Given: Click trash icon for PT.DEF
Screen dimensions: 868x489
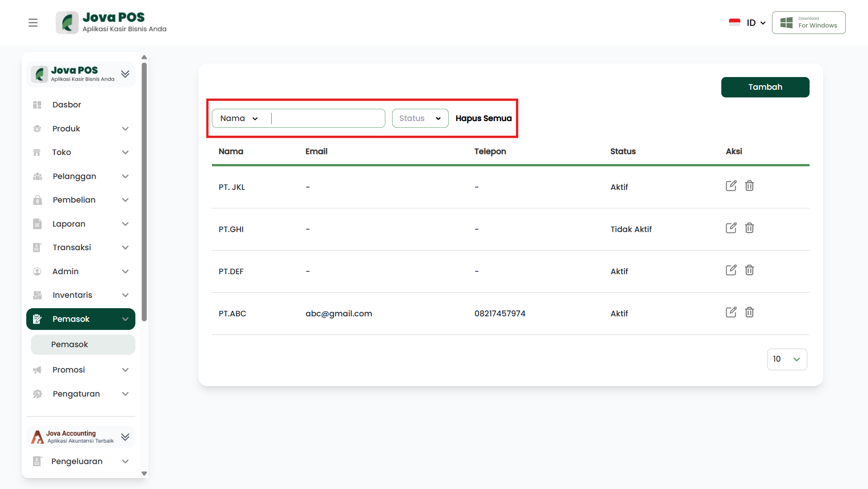Looking at the screenshot, I should [x=749, y=270].
